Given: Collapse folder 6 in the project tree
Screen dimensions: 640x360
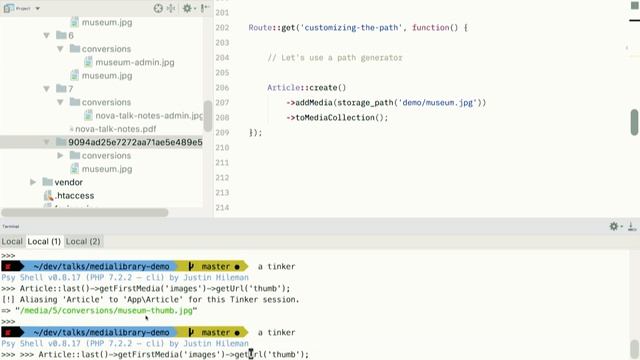Looking at the screenshot, I should click(x=47, y=36).
